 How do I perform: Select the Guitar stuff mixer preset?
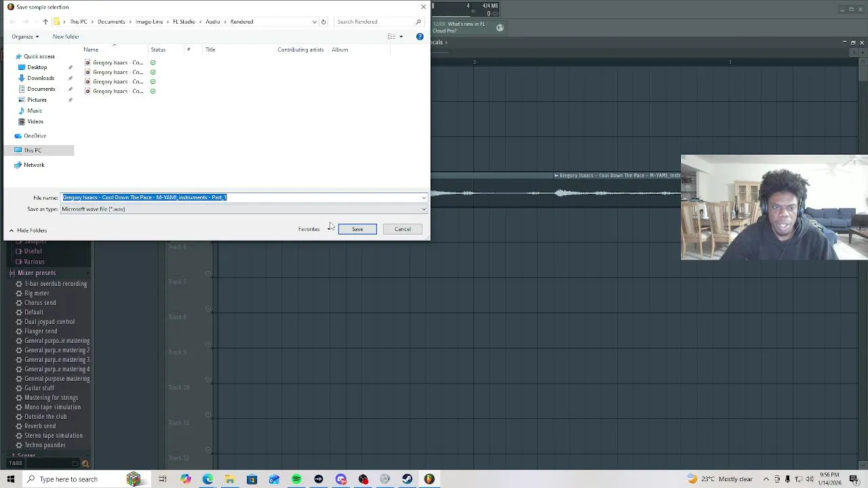[39, 388]
